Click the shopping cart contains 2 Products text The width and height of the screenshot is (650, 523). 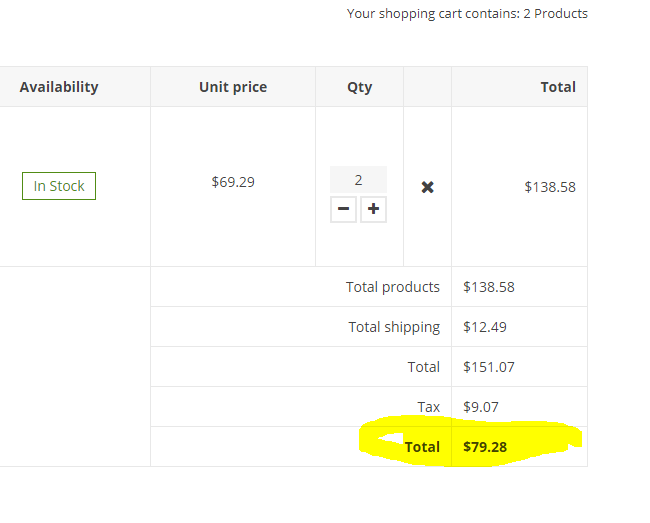point(467,14)
